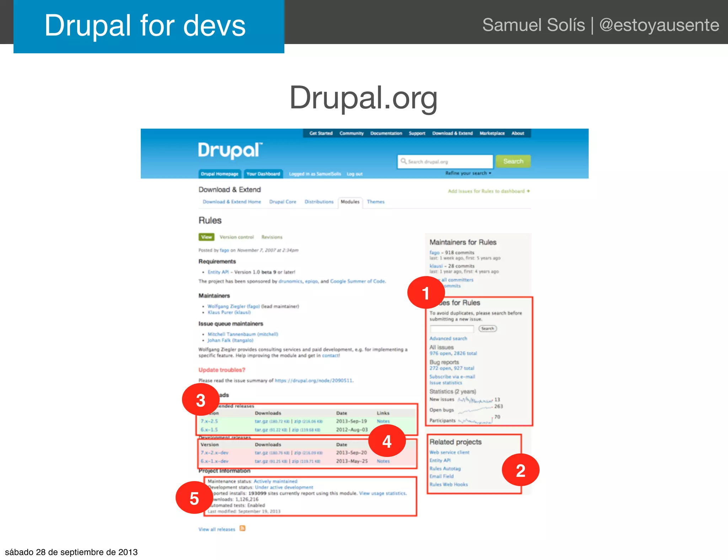Screen dimensions: 728x560
Task: Click Subscribe via e-mail
Action: pos(452,377)
